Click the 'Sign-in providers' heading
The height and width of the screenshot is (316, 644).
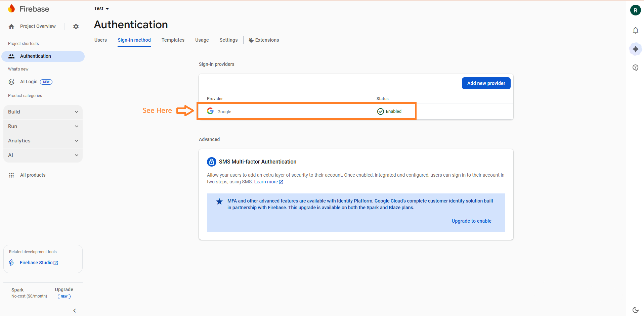(x=217, y=64)
